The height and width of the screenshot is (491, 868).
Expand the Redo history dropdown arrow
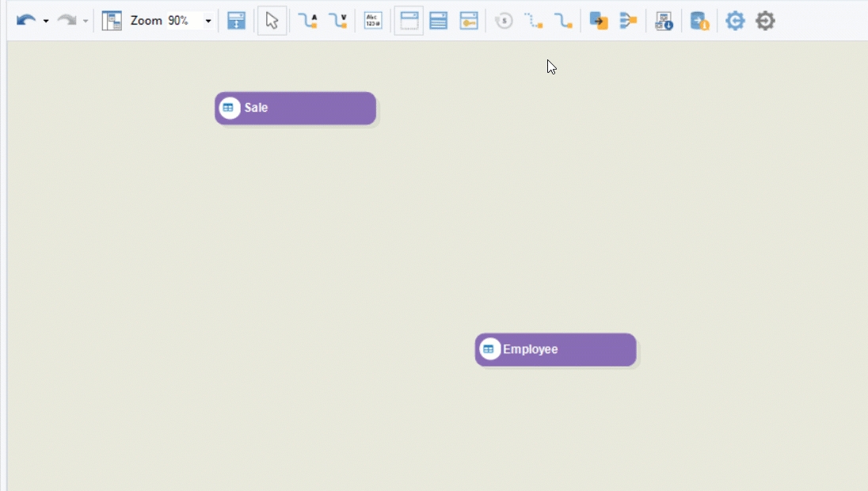click(x=86, y=21)
